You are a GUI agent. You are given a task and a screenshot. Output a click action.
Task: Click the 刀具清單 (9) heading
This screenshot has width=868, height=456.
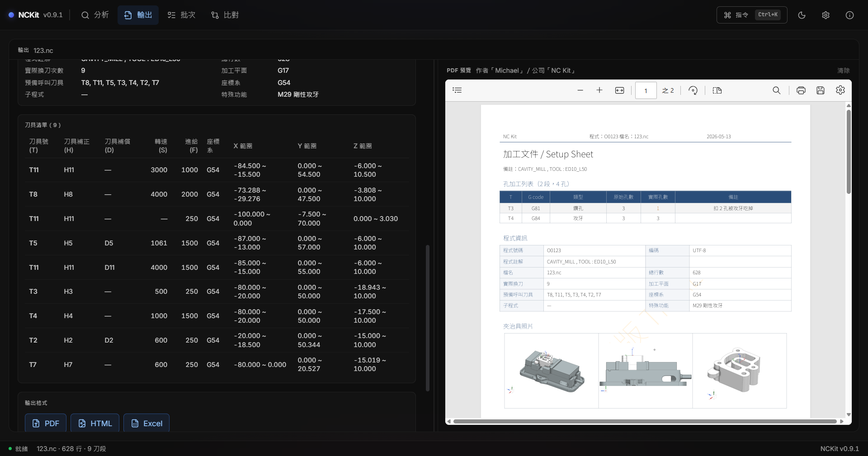[42, 125]
